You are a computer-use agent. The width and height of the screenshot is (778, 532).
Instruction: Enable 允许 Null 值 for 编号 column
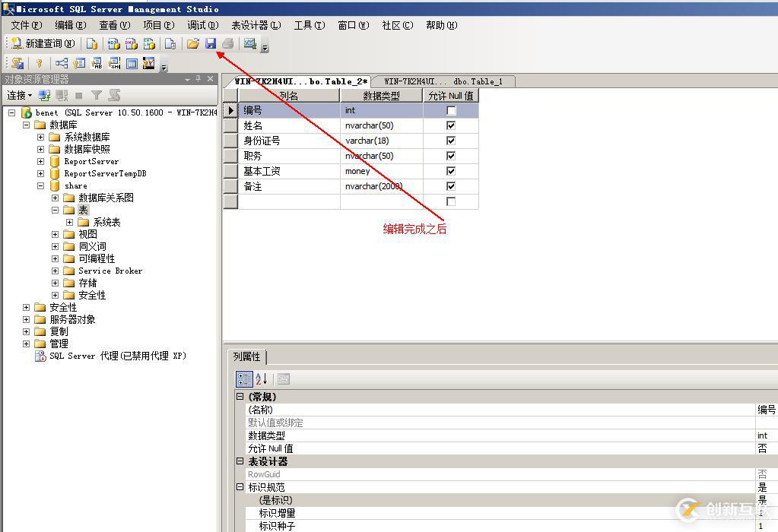point(451,110)
